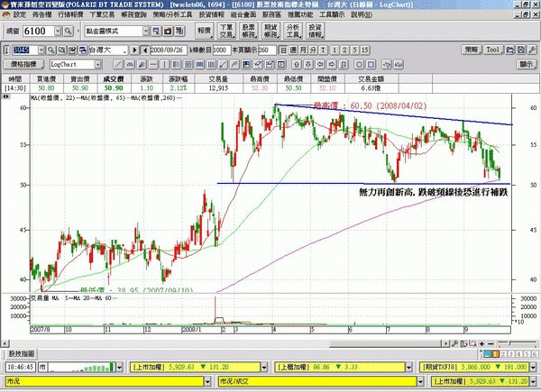Select the horizontal line drawing tool

pos(153,65)
